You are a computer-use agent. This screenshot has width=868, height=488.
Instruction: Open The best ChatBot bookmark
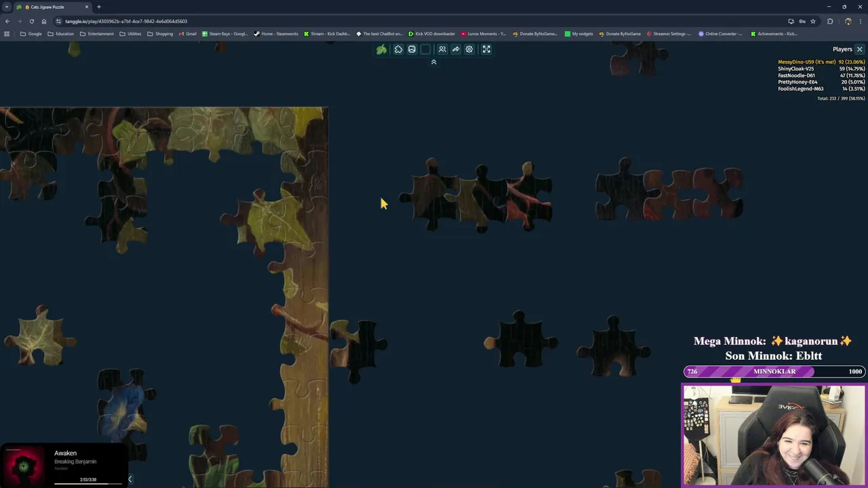coord(379,33)
